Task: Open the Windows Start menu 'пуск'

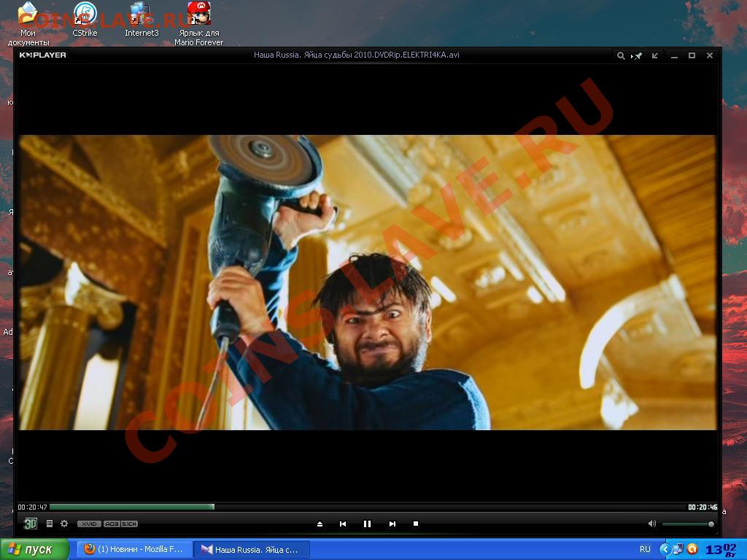Action: click(x=35, y=549)
